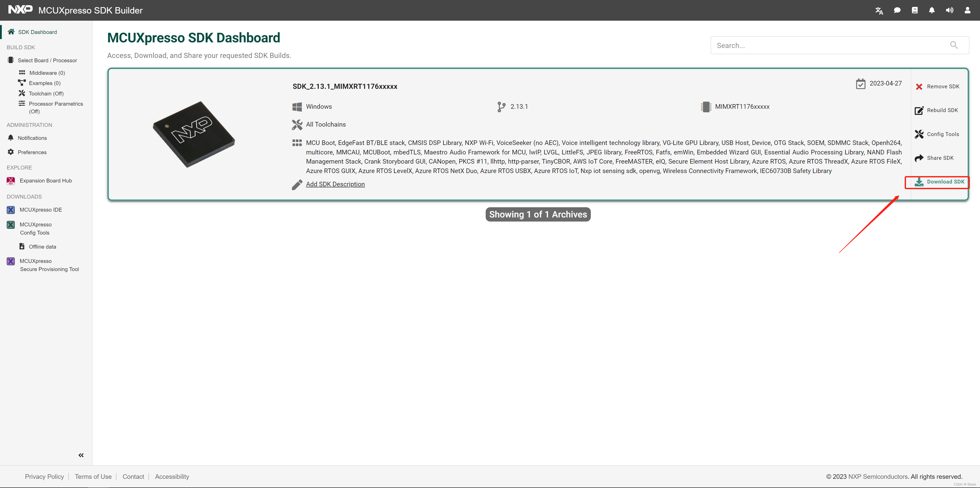Open Offline data item

tap(42, 247)
